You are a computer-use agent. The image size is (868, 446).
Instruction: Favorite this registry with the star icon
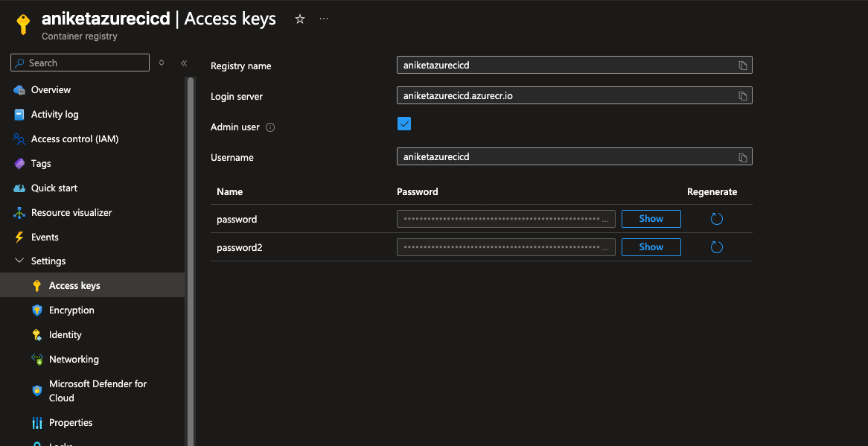300,19
